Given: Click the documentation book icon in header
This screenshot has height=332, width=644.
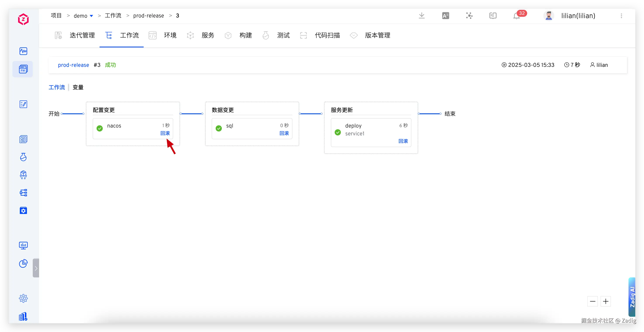Looking at the screenshot, I should [493, 16].
